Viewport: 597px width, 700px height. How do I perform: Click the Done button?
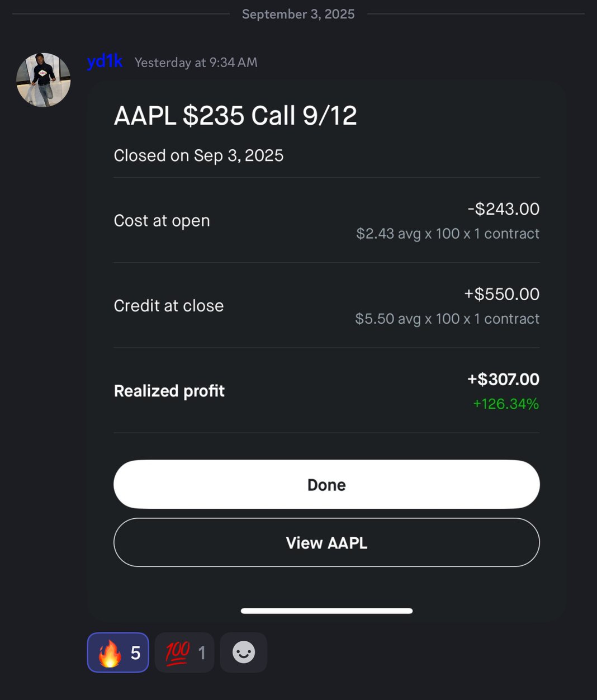326,484
